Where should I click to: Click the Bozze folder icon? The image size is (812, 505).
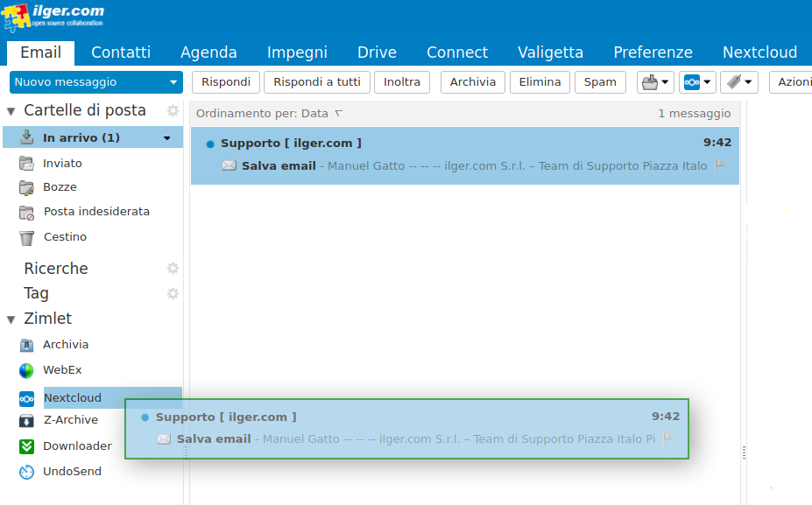[x=26, y=187]
